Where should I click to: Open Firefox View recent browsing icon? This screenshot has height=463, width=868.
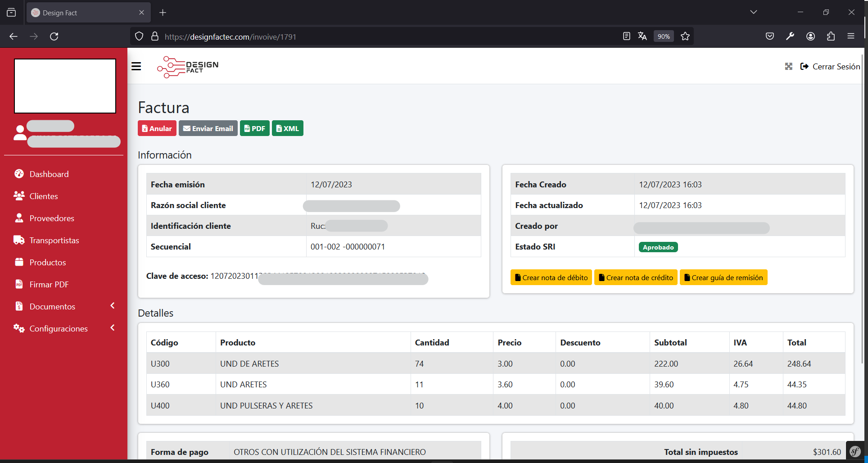[x=11, y=13]
